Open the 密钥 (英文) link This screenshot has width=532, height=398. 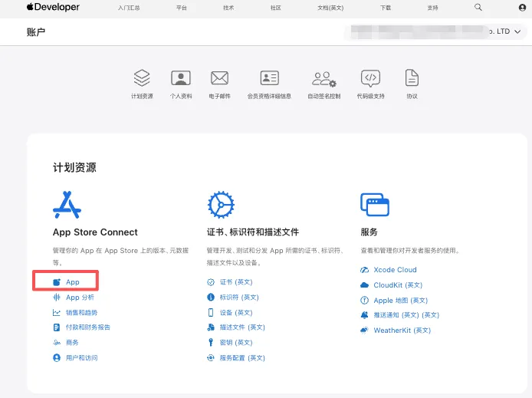pyautogui.click(x=236, y=342)
